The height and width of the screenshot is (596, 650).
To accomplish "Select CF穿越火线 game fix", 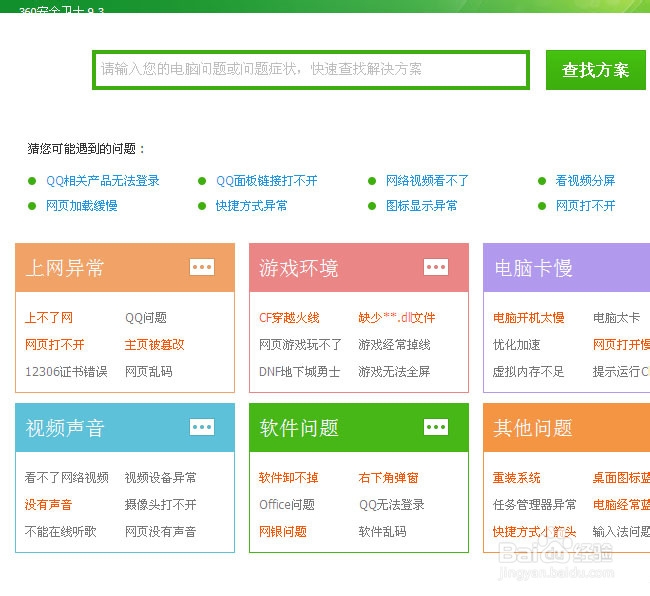I will tap(289, 318).
